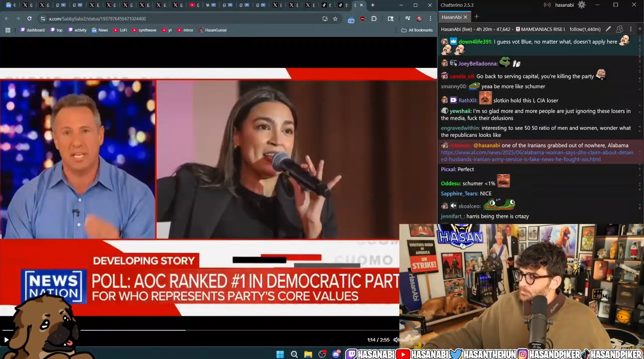Open the Extensions puzzle menu
This screenshot has width=644, height=359.
pyautogui.click(x=374, y=19)
